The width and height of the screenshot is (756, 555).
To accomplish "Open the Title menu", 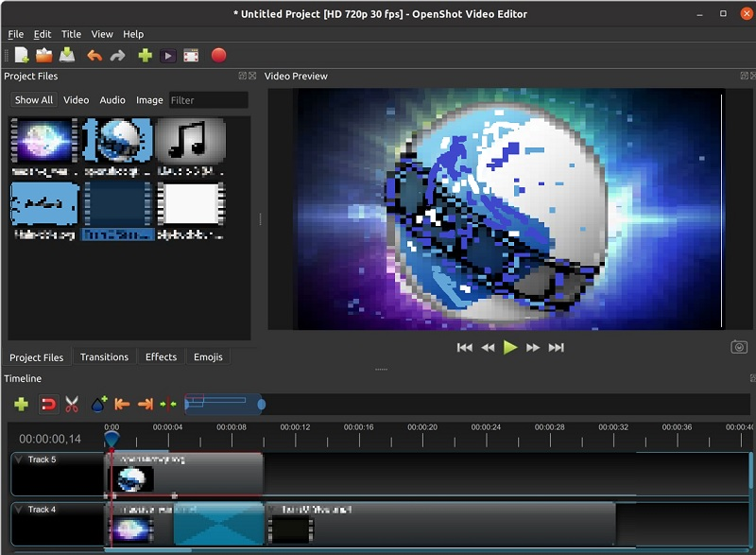I will 71,34.
